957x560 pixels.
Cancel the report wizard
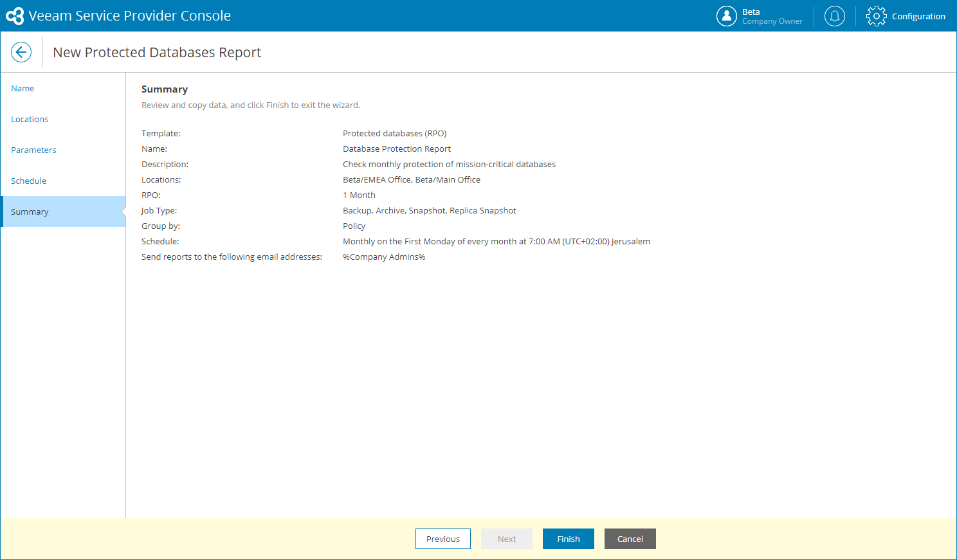coord(630,539)
